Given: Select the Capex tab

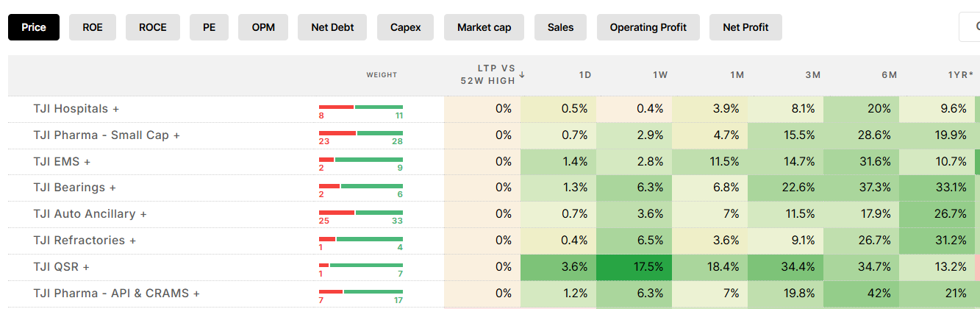Looking at the screenshot, I should coord(405,27).
